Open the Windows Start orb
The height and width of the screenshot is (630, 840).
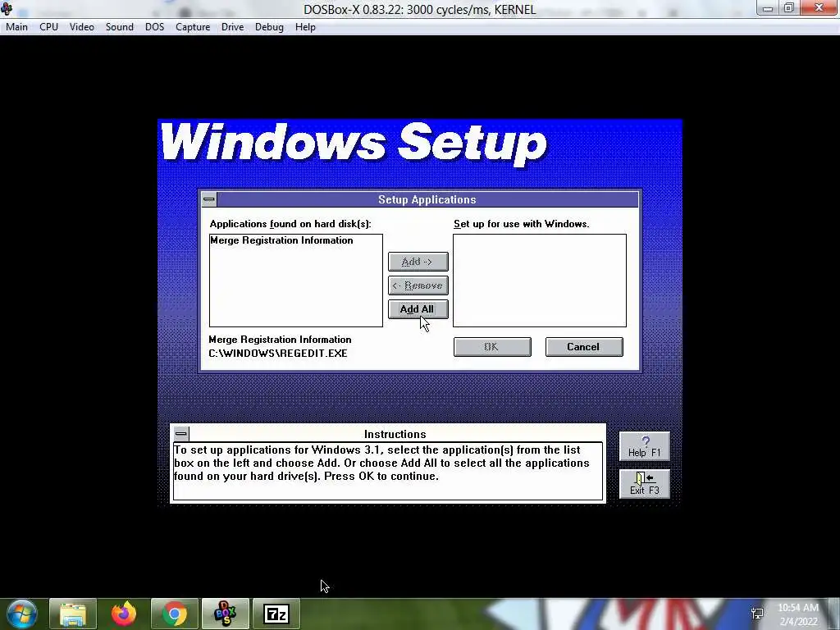coord(22,614)
